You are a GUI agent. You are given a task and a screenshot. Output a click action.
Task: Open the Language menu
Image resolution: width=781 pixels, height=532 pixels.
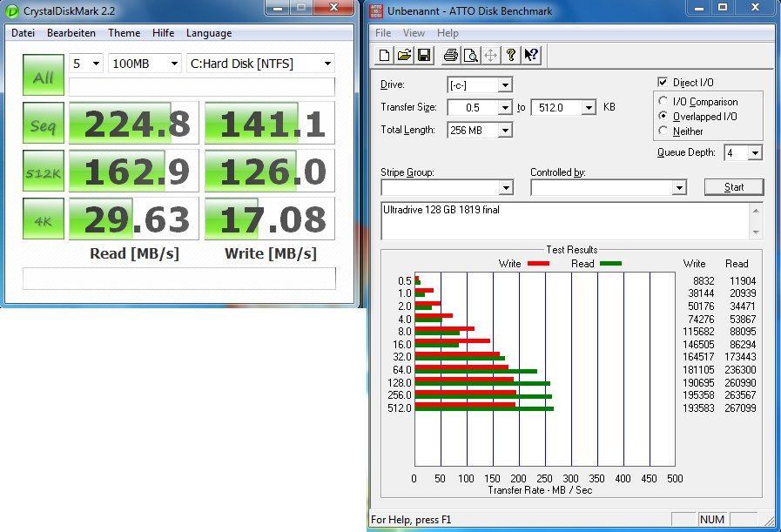(x=209, y=33)
